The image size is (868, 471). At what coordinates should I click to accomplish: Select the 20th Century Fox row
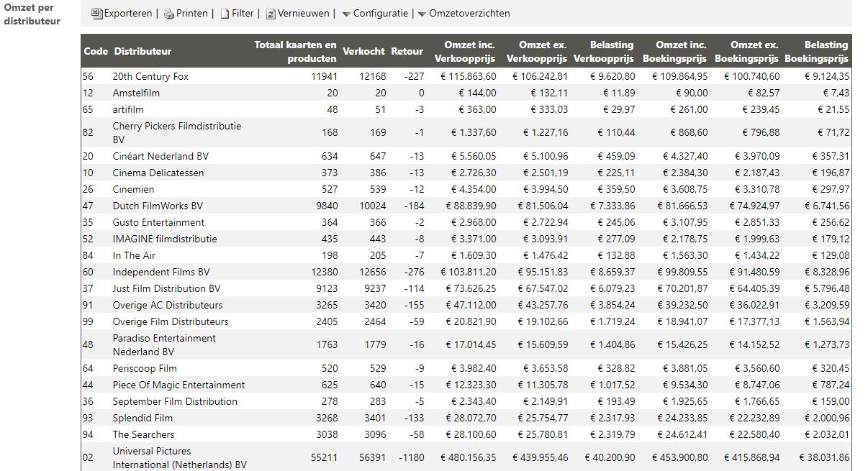pos(466,76)
